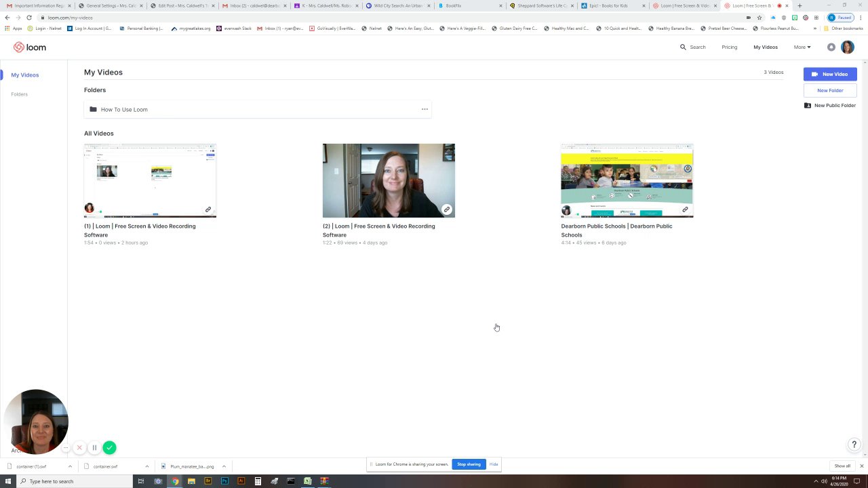Image resolution: width=868 pixels, height=488 pixels.
Task: Bookmark this page with star icon
Action: 759,18
